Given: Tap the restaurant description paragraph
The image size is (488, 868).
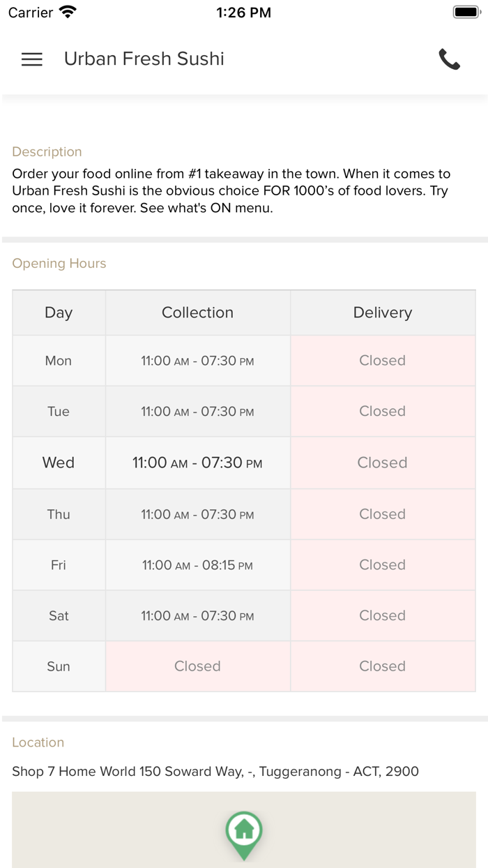Looking at the screenshot, I should (x=231, y=191).
